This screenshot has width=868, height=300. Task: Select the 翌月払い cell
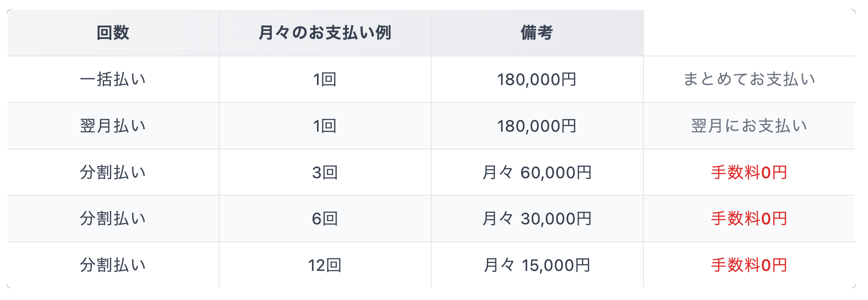(113, 126)
